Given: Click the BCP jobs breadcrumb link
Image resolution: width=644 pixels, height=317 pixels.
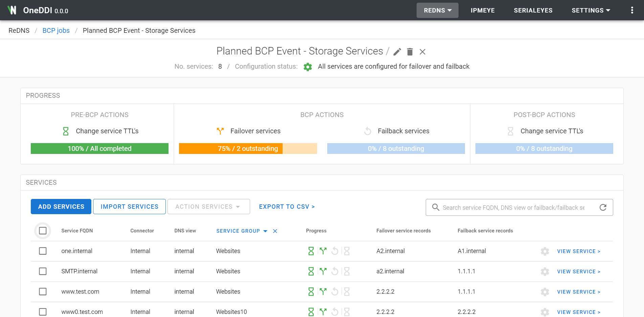Looking at the screenshot, I should (x=56, y=30).
